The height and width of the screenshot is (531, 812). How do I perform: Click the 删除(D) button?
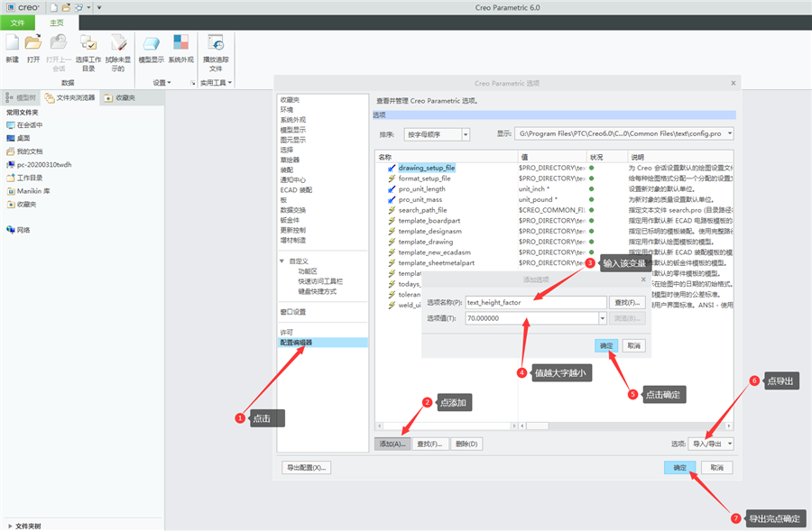click(466, 444)
